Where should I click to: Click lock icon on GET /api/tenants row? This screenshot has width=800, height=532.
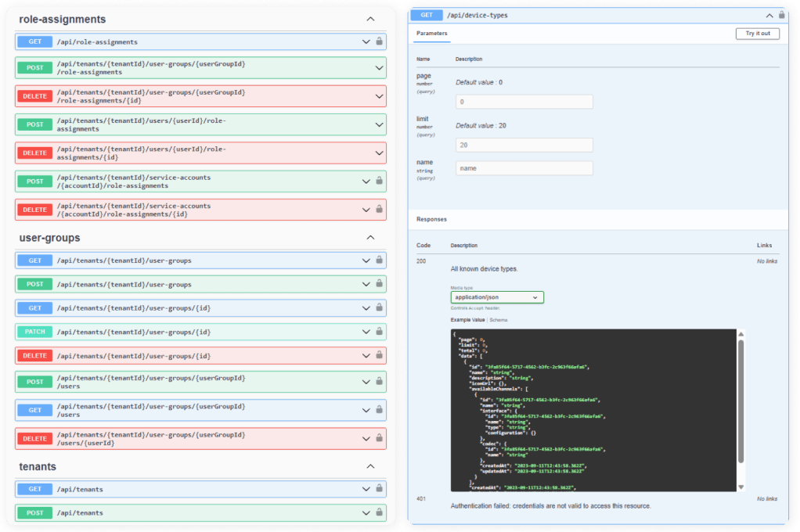click(379, 489)
